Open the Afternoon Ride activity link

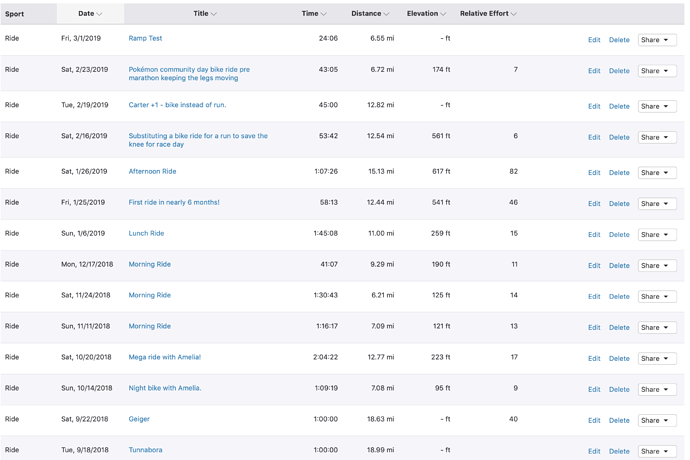click(x=152, y=171)
